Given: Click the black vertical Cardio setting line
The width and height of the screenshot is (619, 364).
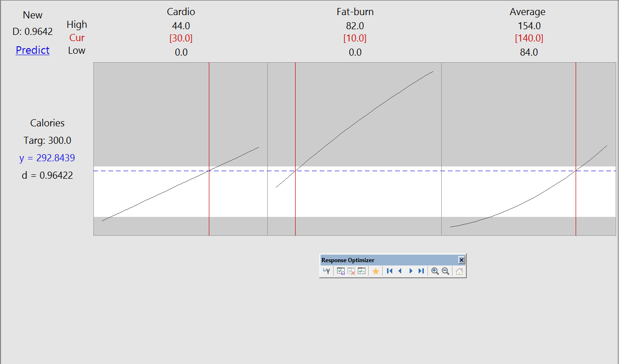Looking at the screenshot, I should (x=209, y=118).
